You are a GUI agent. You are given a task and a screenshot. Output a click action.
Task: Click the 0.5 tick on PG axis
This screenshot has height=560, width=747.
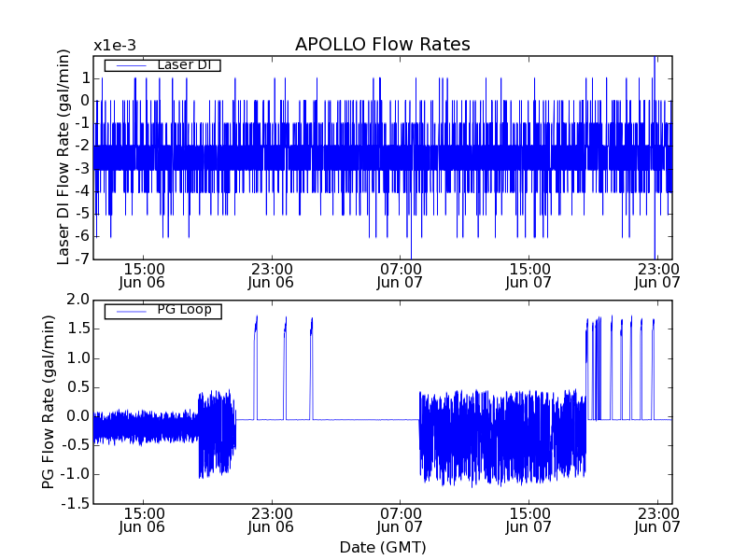click(x=78, y=387)
